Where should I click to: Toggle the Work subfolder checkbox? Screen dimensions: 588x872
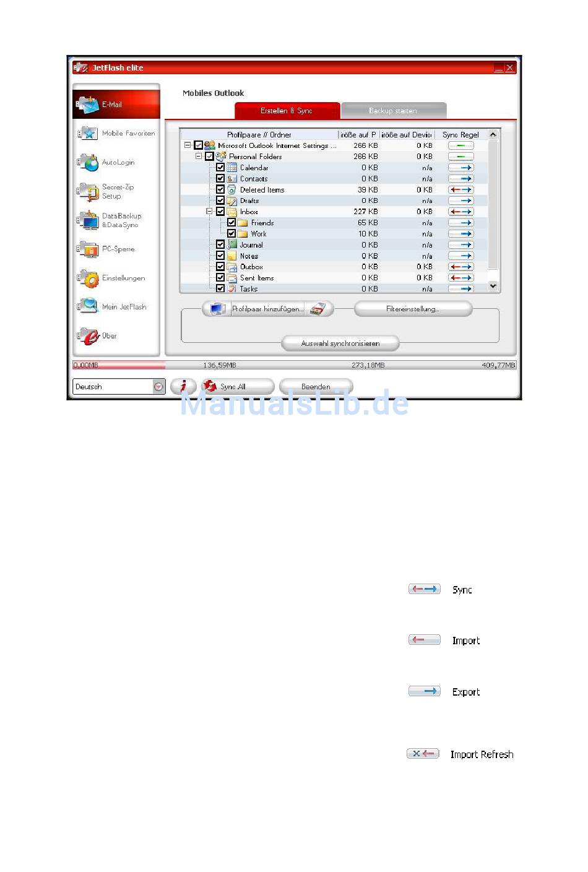[x=231, y=234]
